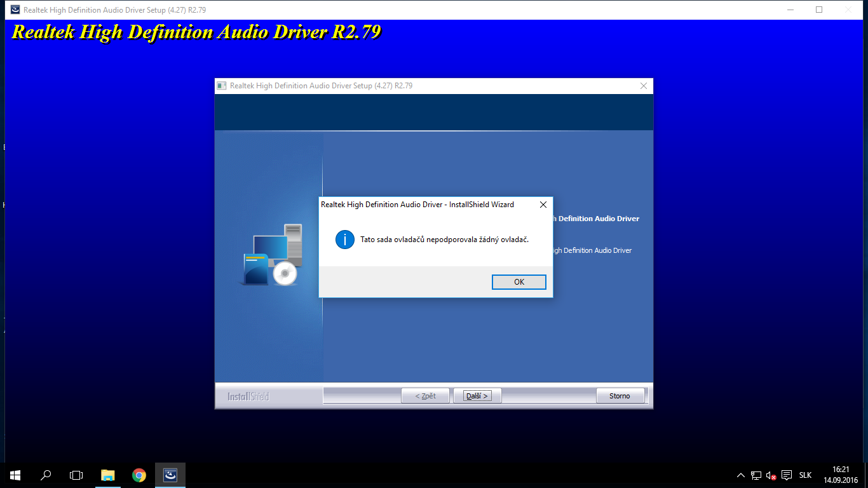Close the Realtek Audio Driver Setup wizard window
Image resolution: width=868 pixels, height=488 pixels.
pyautogui.click(x=644, y=86)
